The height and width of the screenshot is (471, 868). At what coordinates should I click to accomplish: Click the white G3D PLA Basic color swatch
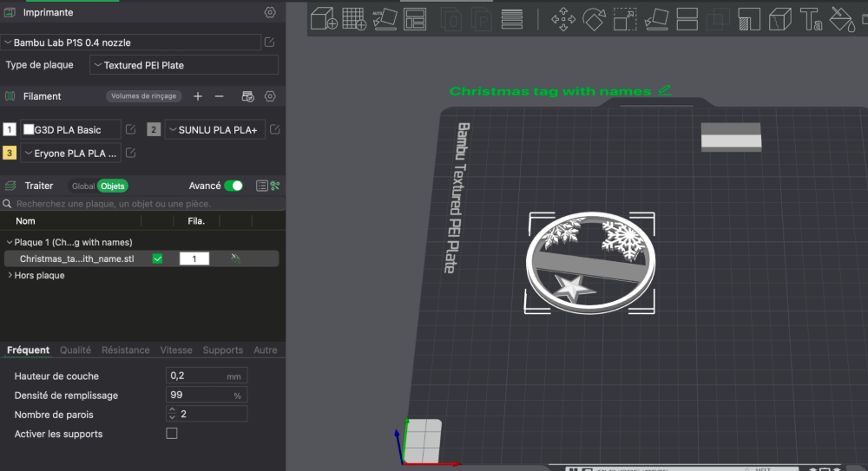point(30,130)
